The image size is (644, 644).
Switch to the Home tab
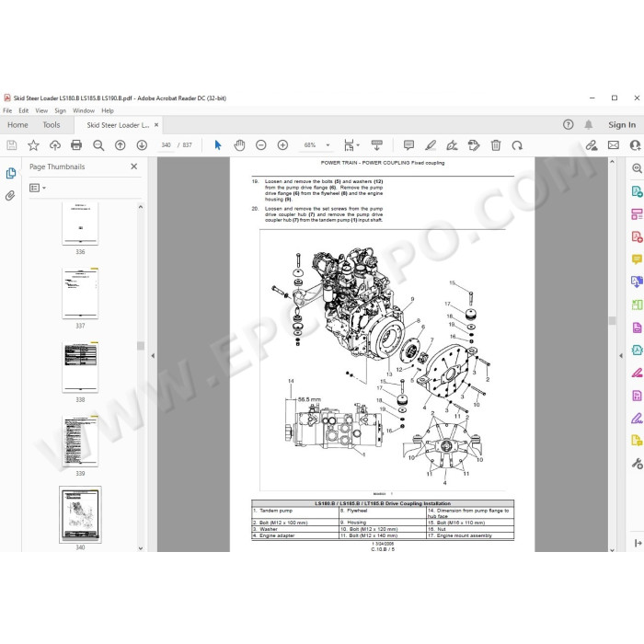point(17,125)
